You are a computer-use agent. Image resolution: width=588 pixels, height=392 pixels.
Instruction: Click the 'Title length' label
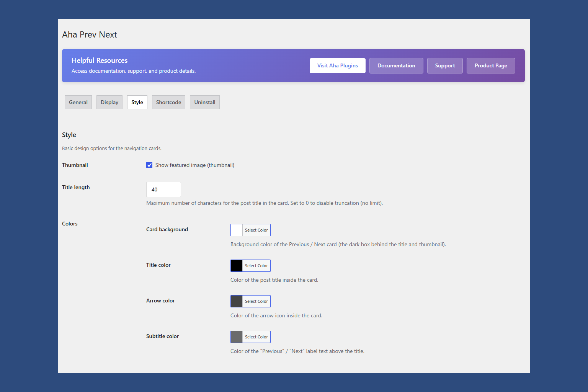pos(76,187)
